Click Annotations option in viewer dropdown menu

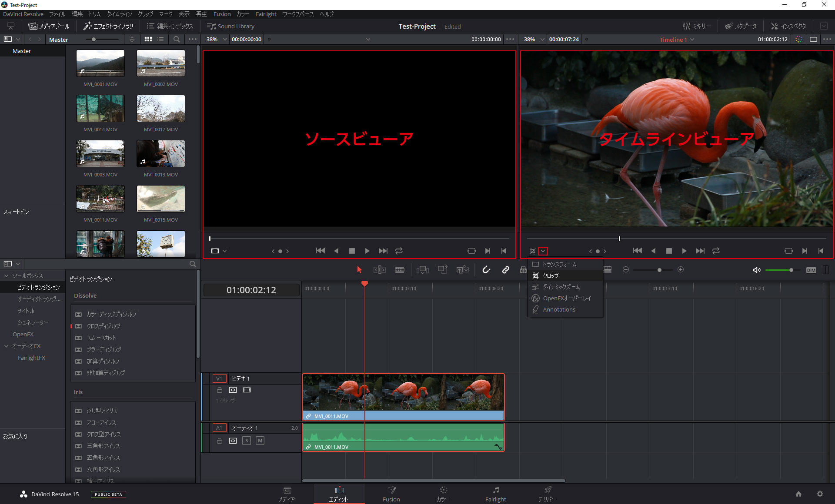pos(559,309)
